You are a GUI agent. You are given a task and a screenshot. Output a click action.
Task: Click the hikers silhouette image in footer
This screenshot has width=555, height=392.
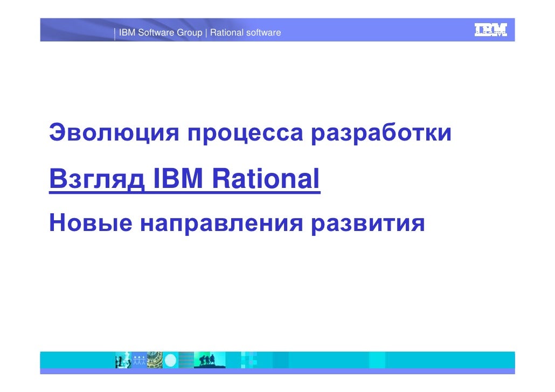[210, 360]
